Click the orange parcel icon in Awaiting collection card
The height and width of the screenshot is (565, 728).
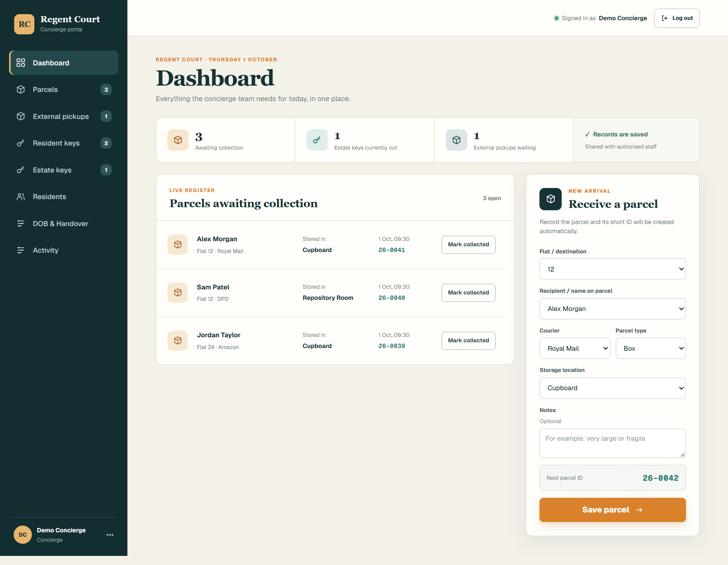click(x=178, y=140)
